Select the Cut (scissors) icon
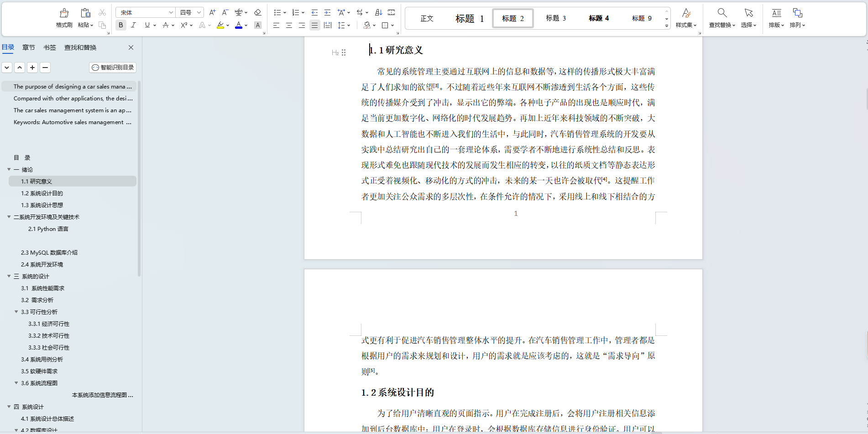 pos(102,12)
